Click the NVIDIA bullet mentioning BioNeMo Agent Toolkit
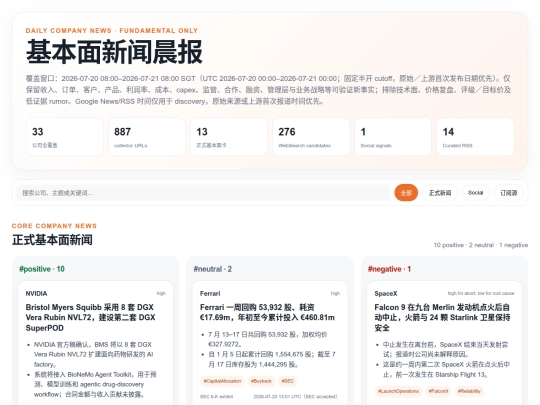 pos(95,384)
